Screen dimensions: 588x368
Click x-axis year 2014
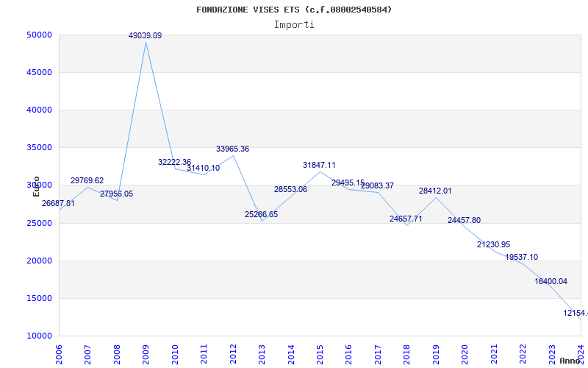click(291, 354)
